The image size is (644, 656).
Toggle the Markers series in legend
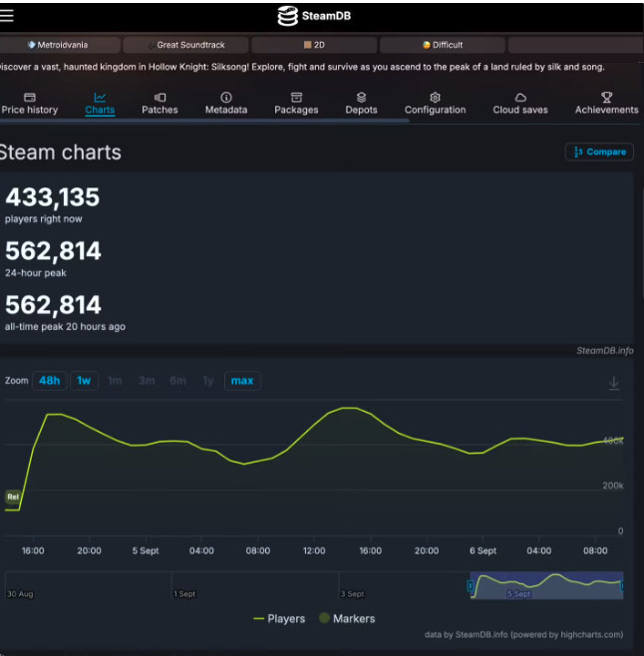[347, 619]
